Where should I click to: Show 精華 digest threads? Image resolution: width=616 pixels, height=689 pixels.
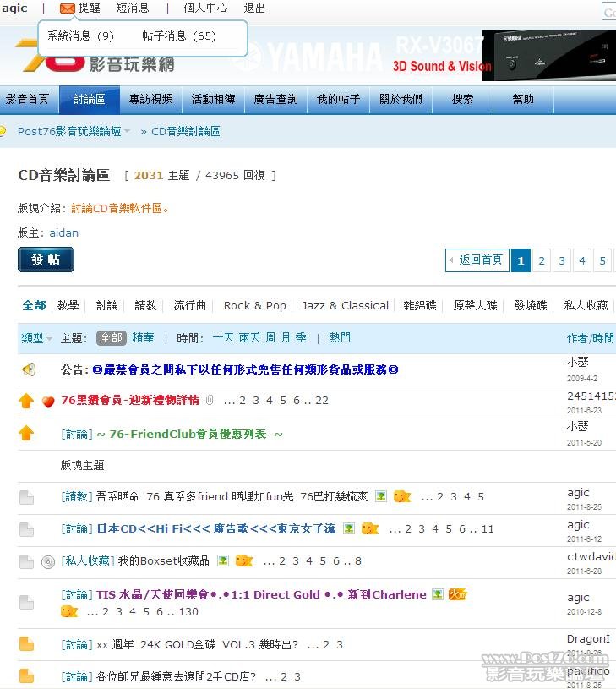click(143, 337)
